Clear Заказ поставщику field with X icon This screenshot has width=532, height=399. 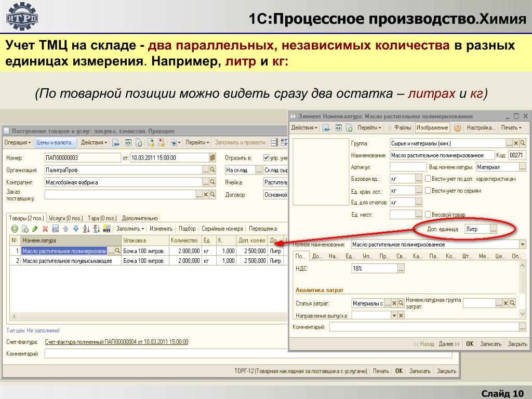tap(206, 195)
